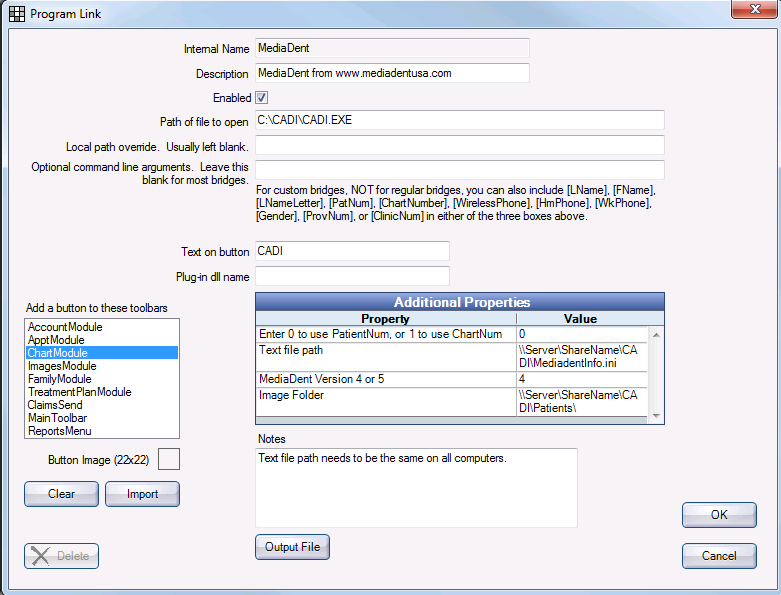Click properties scrollbar down arrow

(x=656, y=415)
